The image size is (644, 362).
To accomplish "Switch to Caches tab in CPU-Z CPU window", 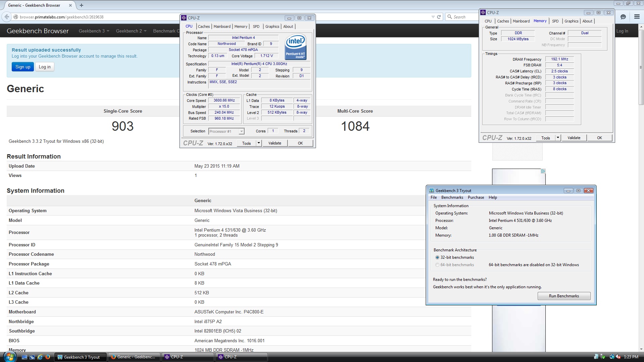I will coord(204,26).
